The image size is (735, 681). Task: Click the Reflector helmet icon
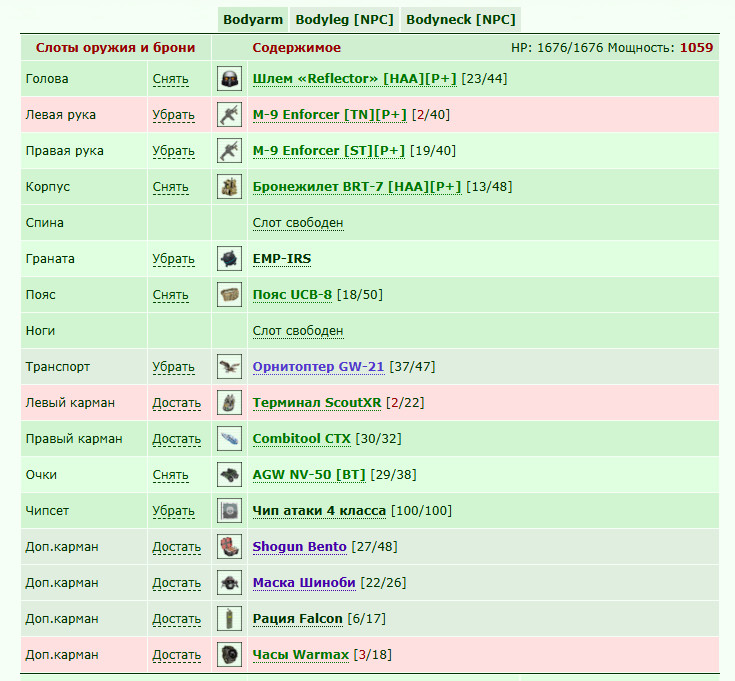click(229, 79)
